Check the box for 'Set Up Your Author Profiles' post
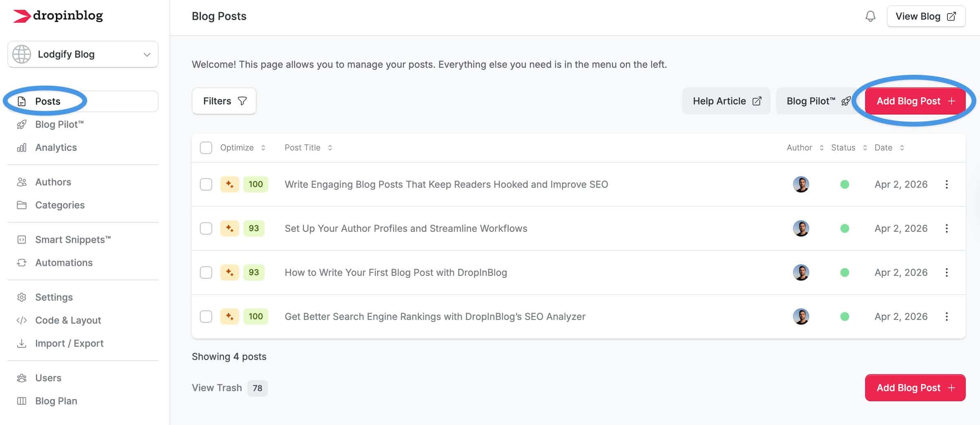 tap(206, 228)
